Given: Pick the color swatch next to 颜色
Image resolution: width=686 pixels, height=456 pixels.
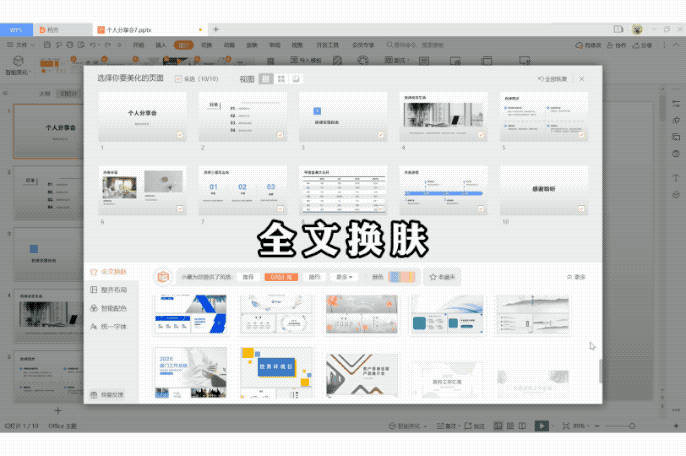Looking at the screenshot, I should point(401,276).
